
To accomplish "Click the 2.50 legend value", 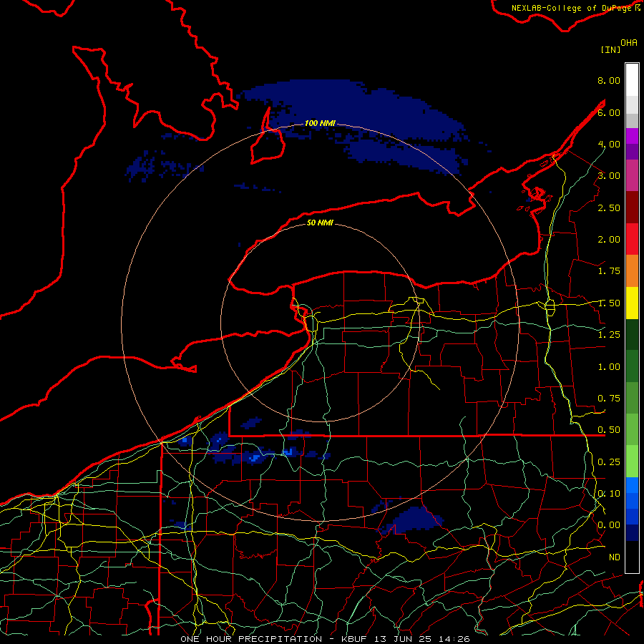I will 609,208.
